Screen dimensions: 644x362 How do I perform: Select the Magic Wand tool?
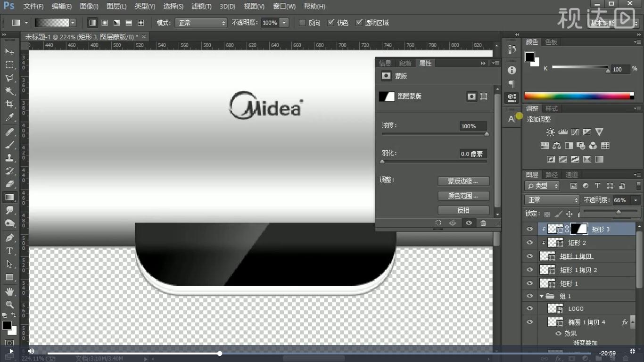pyautogui.click(x=9, y=91)
